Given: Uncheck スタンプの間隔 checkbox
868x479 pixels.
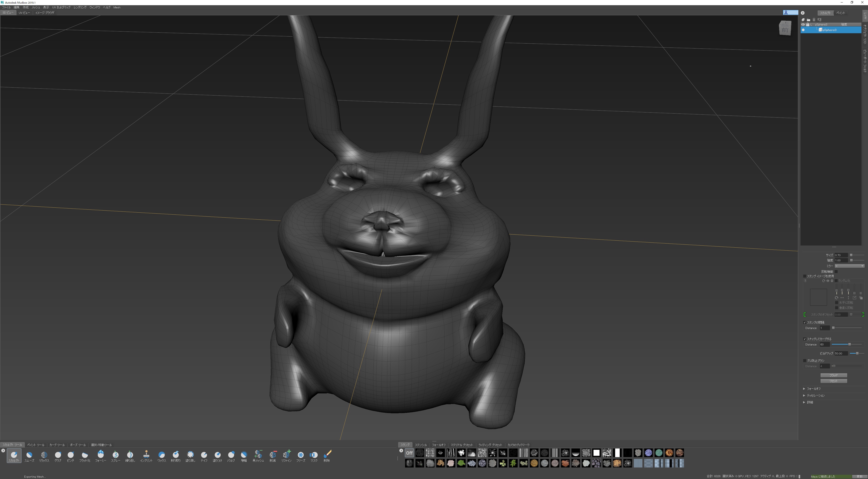Looking at the screenshot, I should [x=805, y=322].
